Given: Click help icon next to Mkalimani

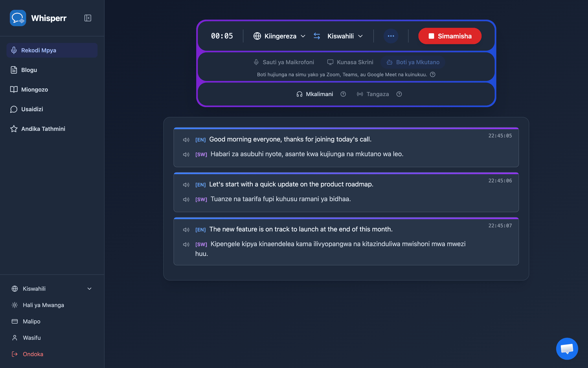Looking at the screenshot, I should tap(343, 94).
